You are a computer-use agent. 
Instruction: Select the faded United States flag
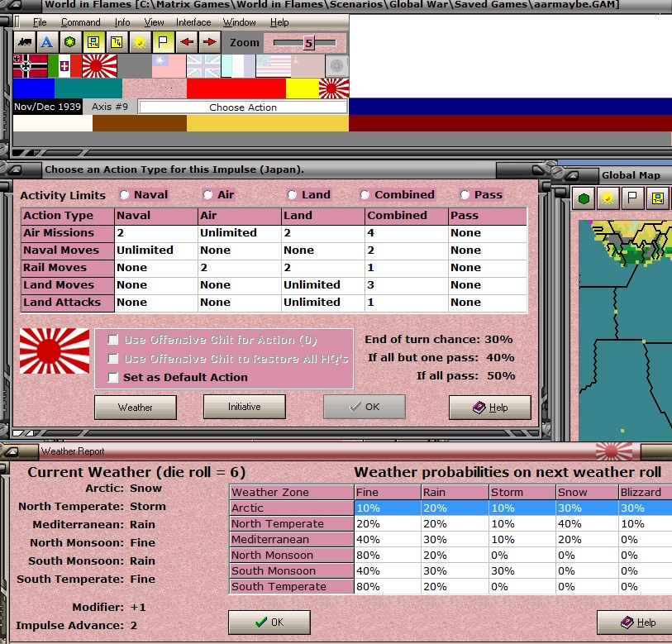coord(274,66)
